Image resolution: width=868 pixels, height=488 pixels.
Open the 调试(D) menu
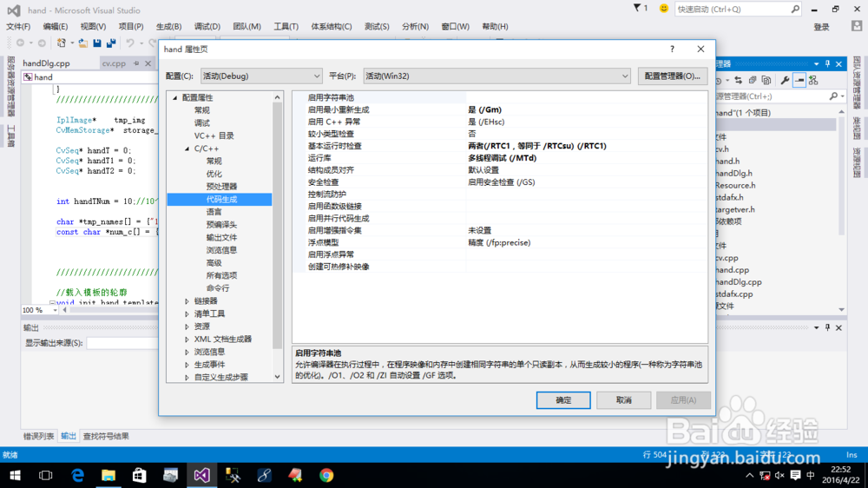tap(207, 26)
